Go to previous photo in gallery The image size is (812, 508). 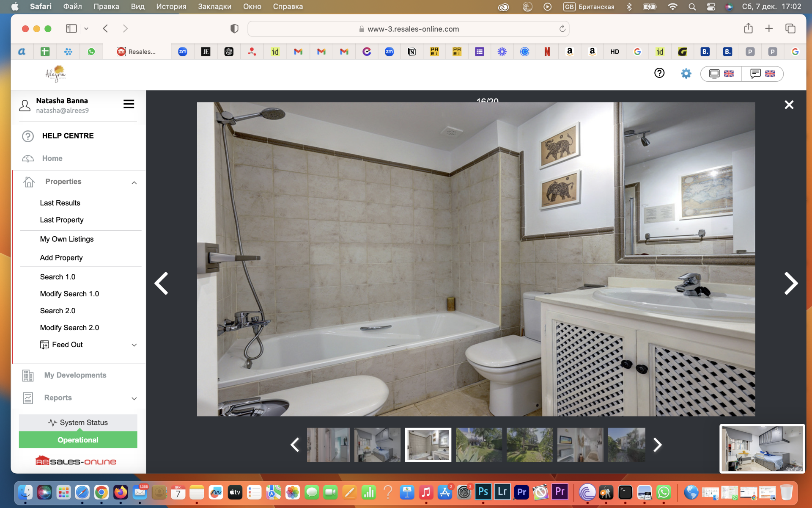pos(161,283)
